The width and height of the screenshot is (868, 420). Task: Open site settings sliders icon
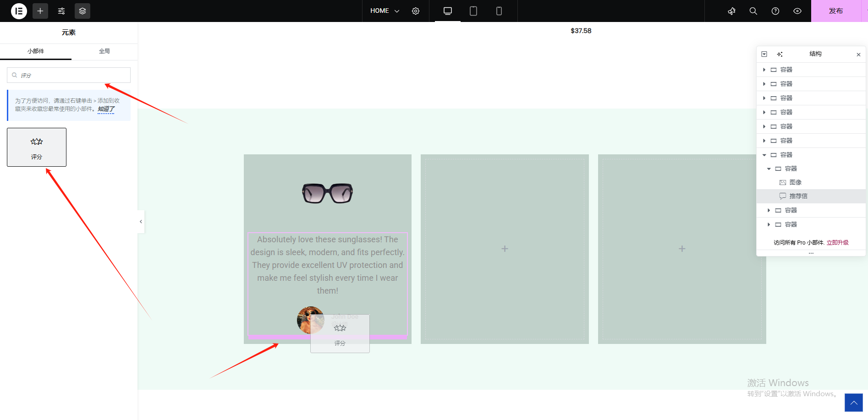(x=61, y=11)
